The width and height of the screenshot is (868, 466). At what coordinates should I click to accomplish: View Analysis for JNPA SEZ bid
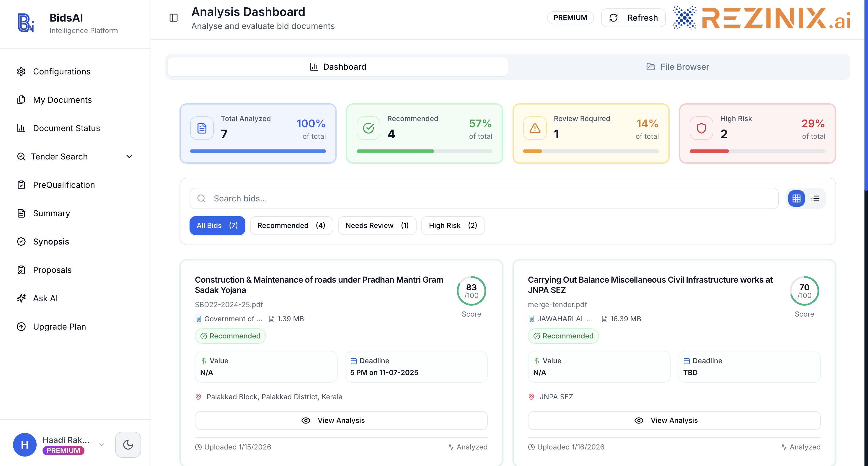tap(674, 420)
